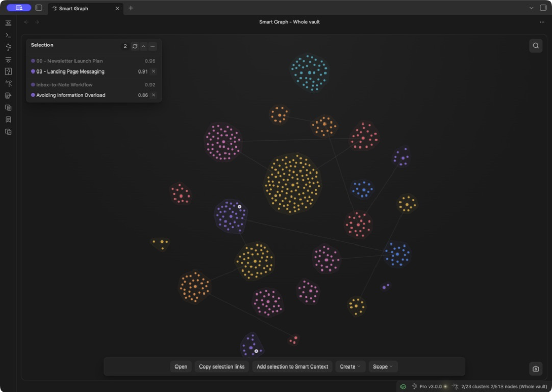Open the Create dropdown
Screen dimensions: 552x392
[350, 366]
